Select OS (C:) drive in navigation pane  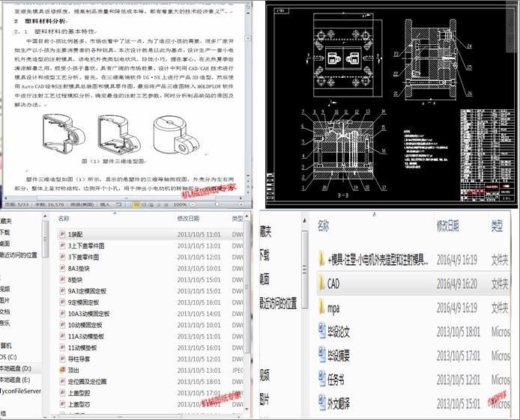coord(9,356)
